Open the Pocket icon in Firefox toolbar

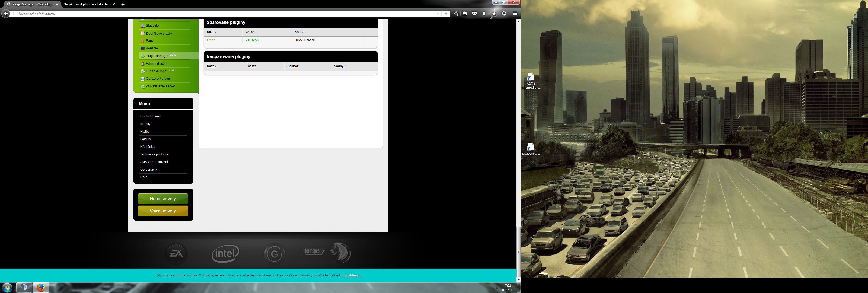tap(474, 14)
